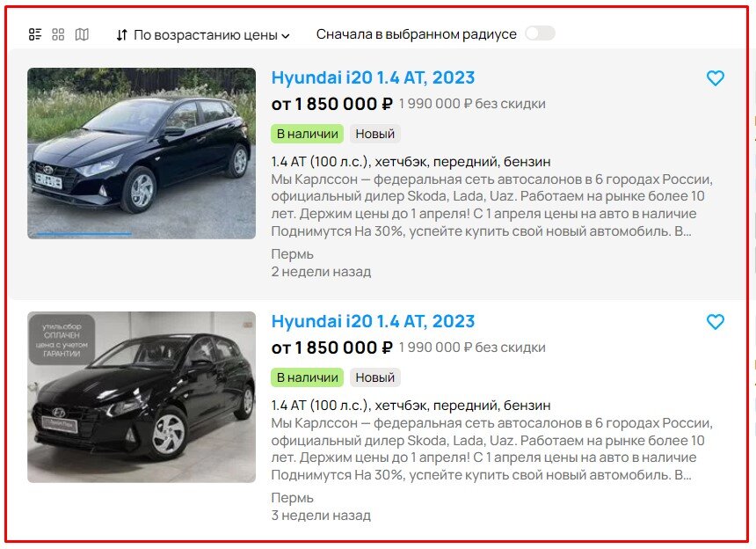
Task: Open first Hyundai i20 1.4 AT title link
Action: (373, 77)
